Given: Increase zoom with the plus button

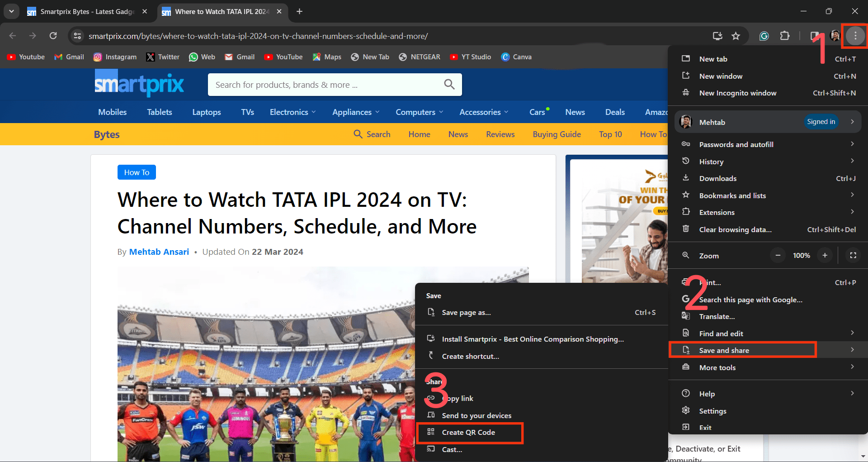Looking at the screenshot, I should (x=825, y=255).
